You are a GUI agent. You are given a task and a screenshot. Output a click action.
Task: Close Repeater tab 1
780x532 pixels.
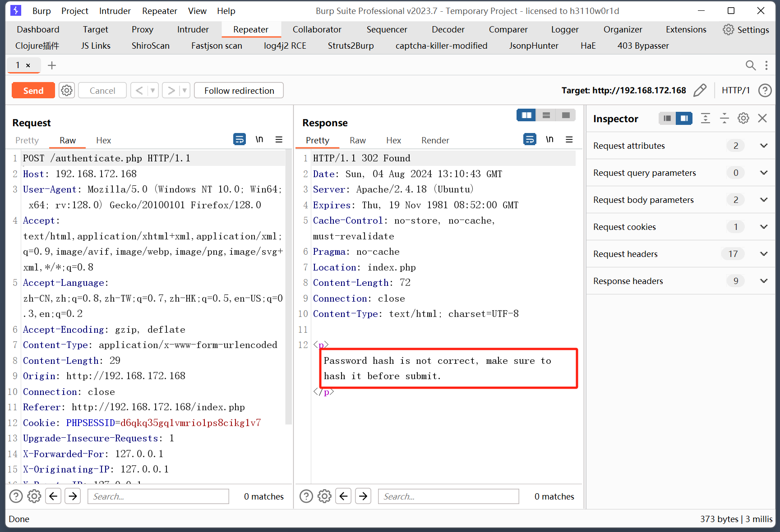pyautogui.click(x=28, y=65)
